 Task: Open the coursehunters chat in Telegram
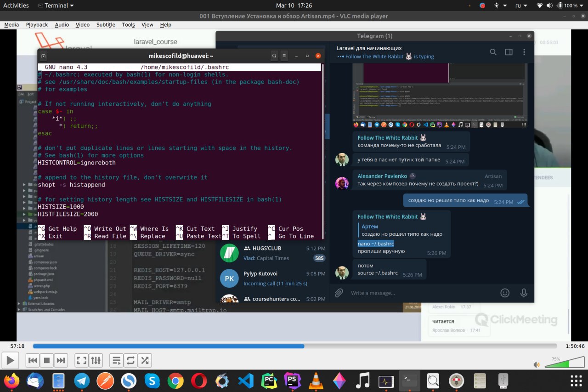272,299
